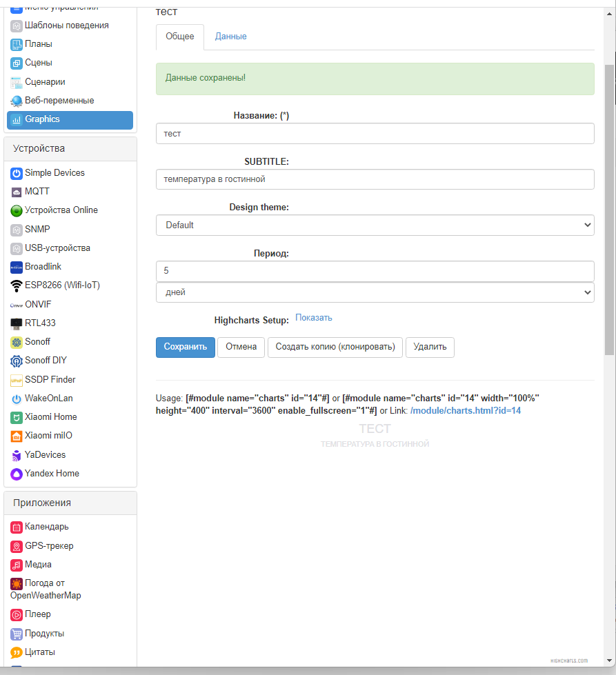Open the period unit дней dropdown
The height and width of the screenshot is (675, 616).
(375, 292)
